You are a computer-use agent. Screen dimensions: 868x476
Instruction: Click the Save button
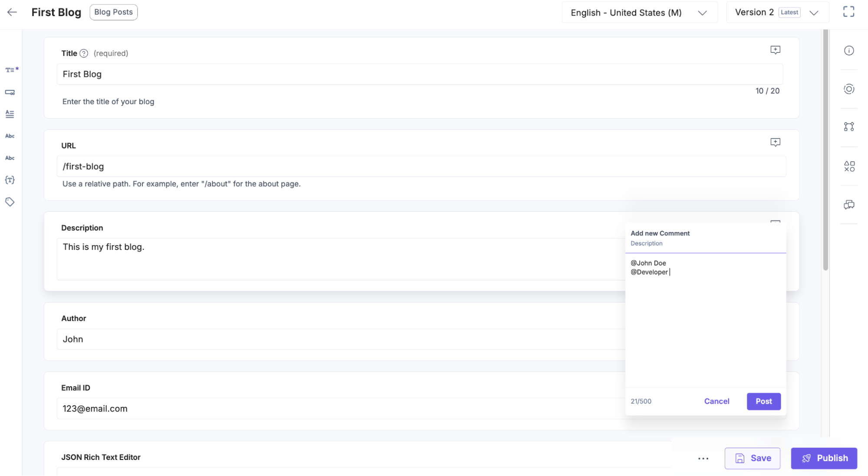[x=752, y=457]
